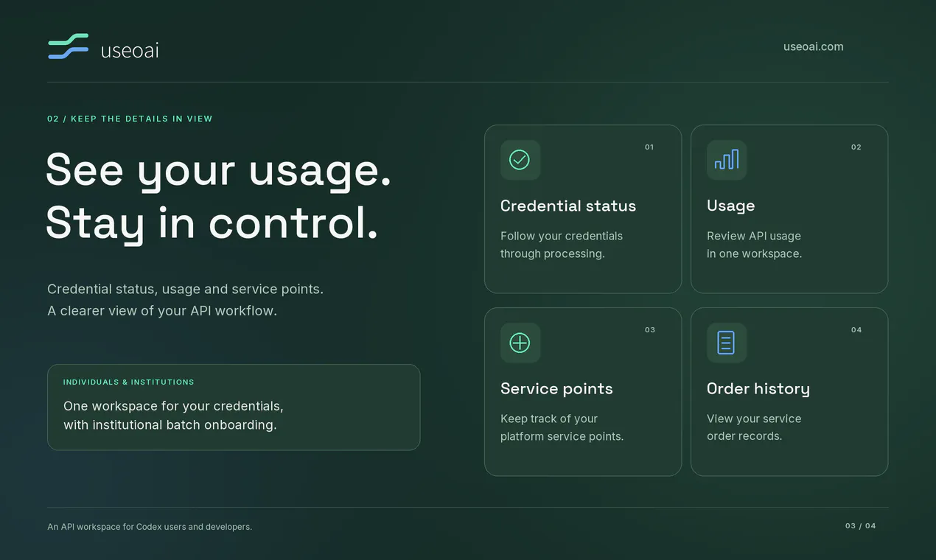Click the "04" number on Order history card

click(x=856, y=330)
